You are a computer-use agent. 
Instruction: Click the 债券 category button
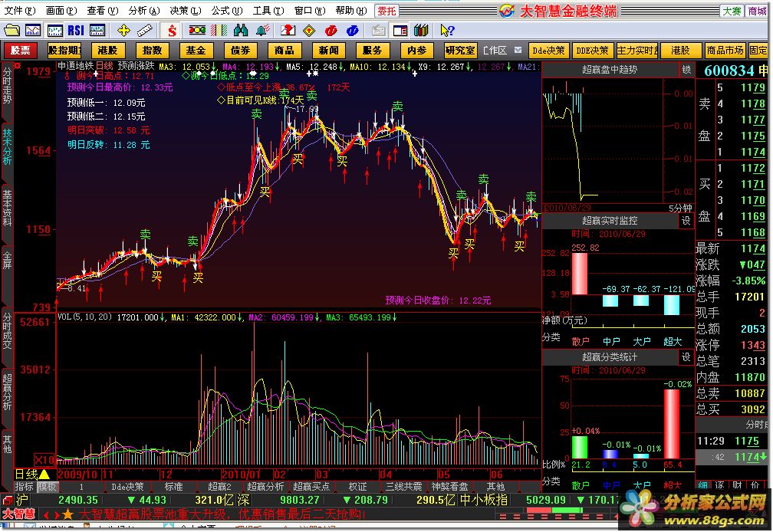pos(240,51)
